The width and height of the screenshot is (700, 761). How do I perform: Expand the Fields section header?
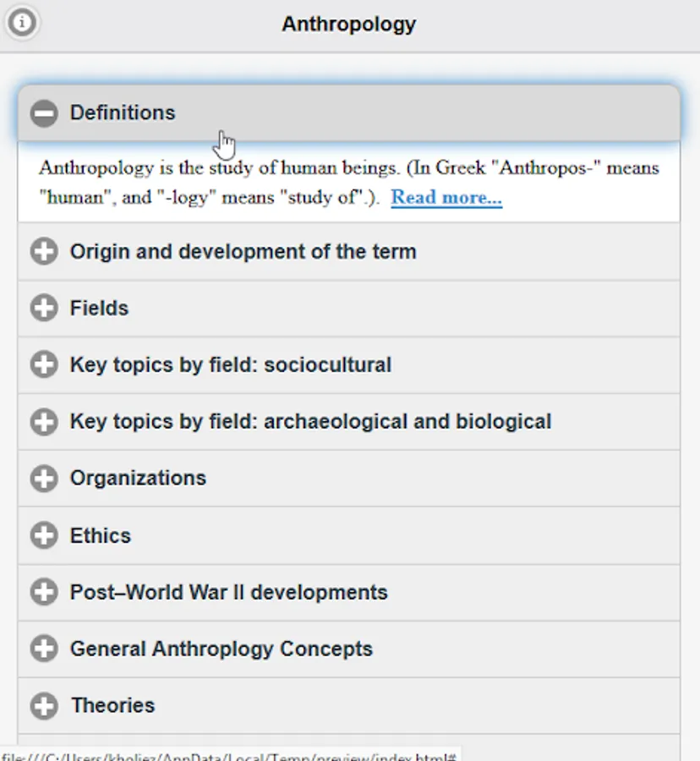tap(99, 309)
